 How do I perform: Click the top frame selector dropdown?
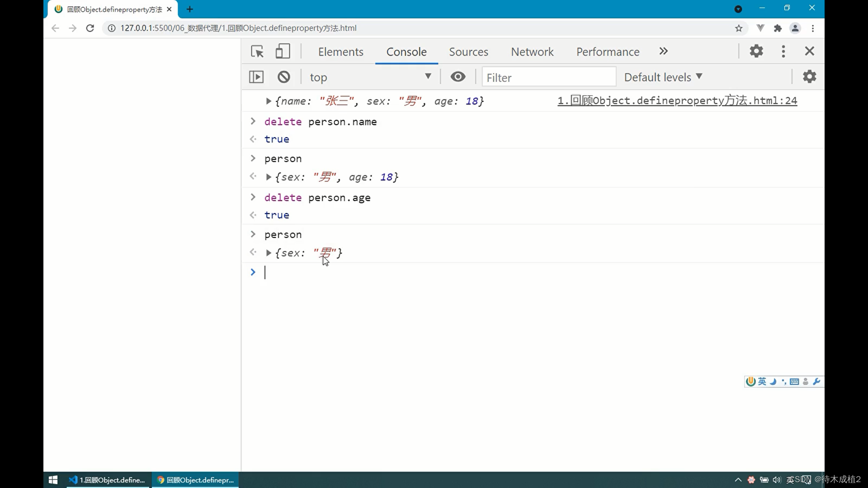(370, 77)
